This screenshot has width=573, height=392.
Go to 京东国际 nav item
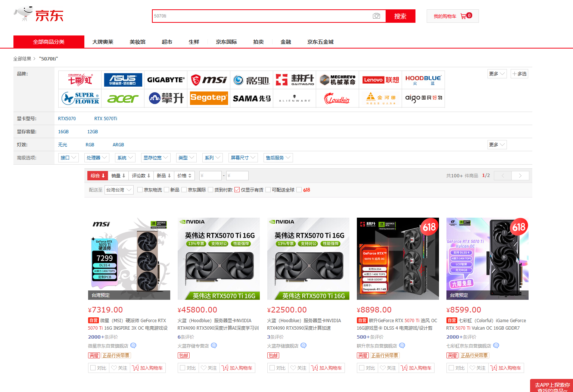226,42
